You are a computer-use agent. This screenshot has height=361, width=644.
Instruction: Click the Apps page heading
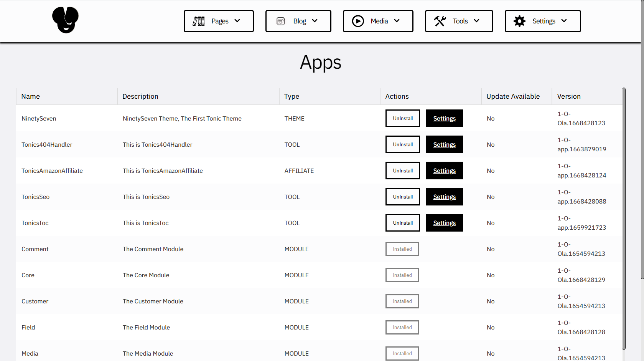(321, 63)
